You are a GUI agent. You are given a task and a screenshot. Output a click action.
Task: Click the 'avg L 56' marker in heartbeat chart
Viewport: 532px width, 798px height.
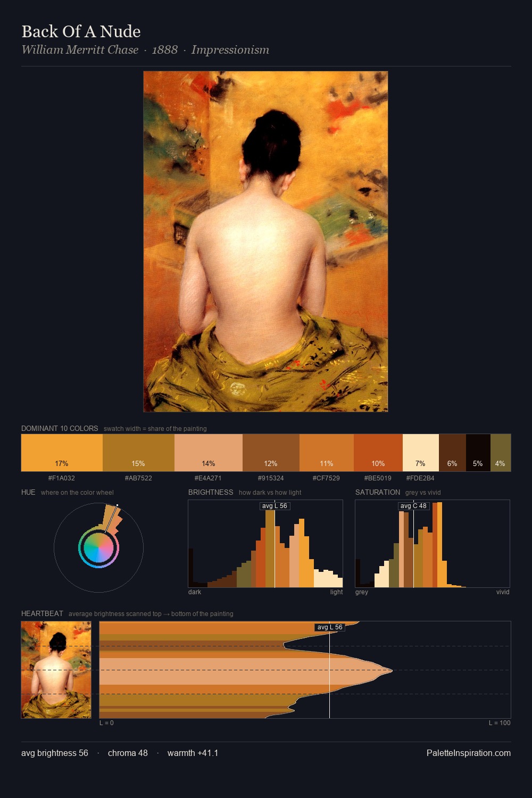(x=330, y=627)
